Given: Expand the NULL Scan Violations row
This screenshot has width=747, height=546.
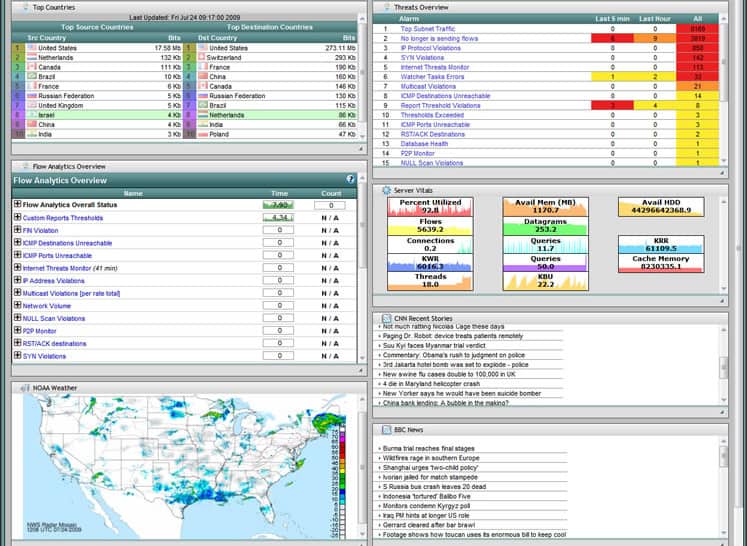Looking at the screenshot, I should tap(18, 318).
